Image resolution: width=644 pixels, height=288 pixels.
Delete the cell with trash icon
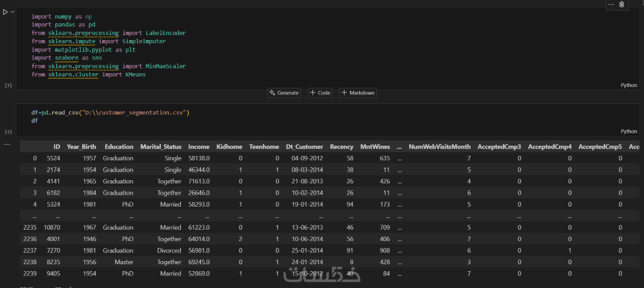(x=621, y=4)
